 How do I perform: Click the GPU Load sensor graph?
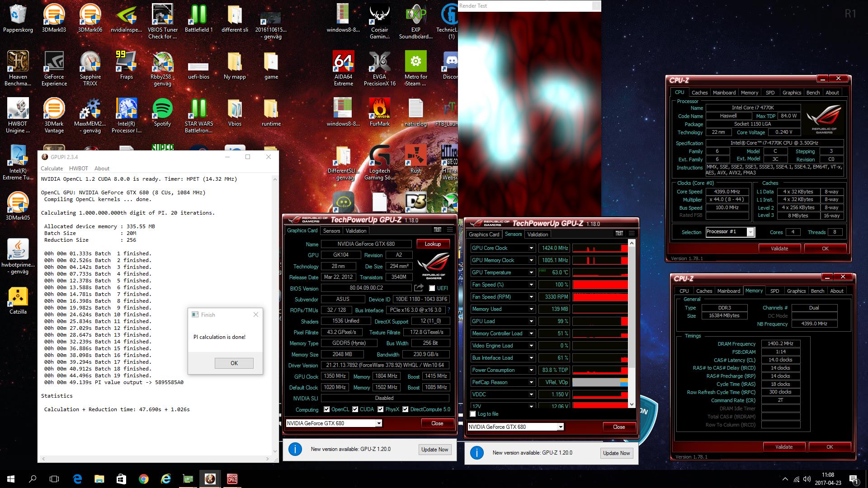[x=600, y=321]
